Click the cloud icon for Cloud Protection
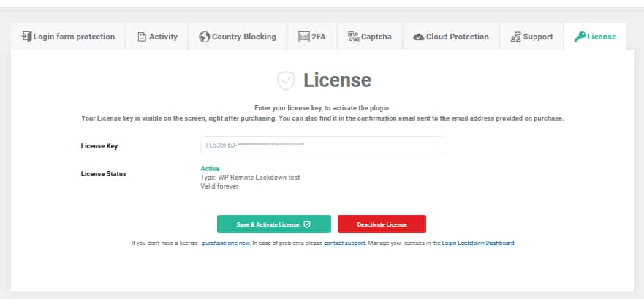This screenshot has height=299, width=644. [x=419, y=37]
